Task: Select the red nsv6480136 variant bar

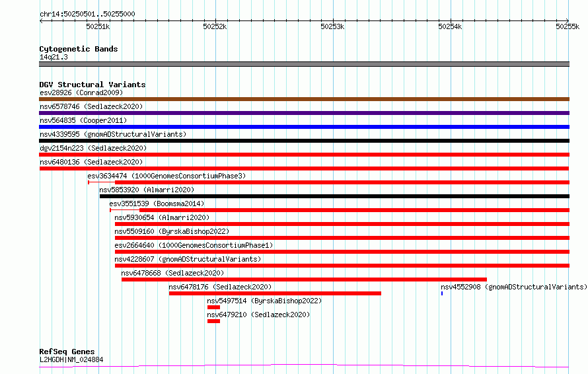Action: 304,168
